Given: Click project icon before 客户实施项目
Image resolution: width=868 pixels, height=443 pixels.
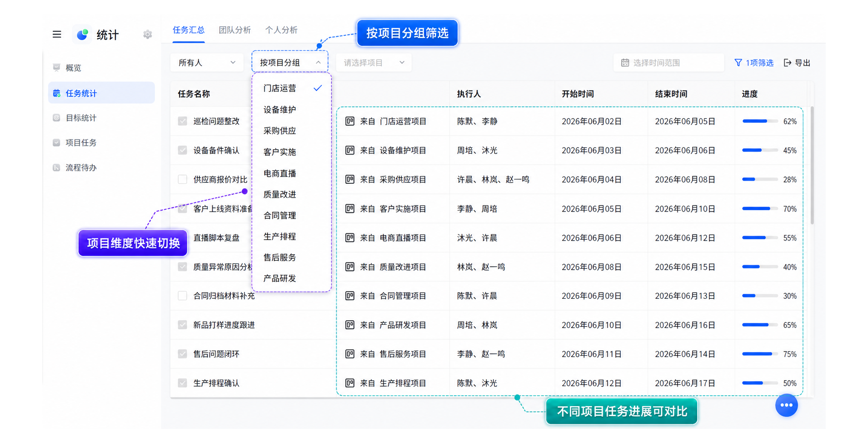Looking at the screenshot, I should [x=349, y=209].
